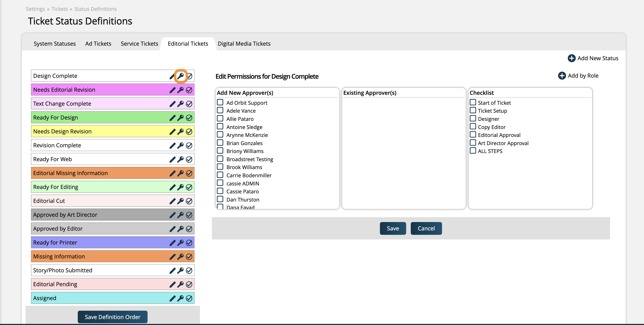Image resolution: width=644 pixels, height=325 pixels.
Task: Click plus icon for Add New Status
Action: pyautogui.click(x=571, y=58)
